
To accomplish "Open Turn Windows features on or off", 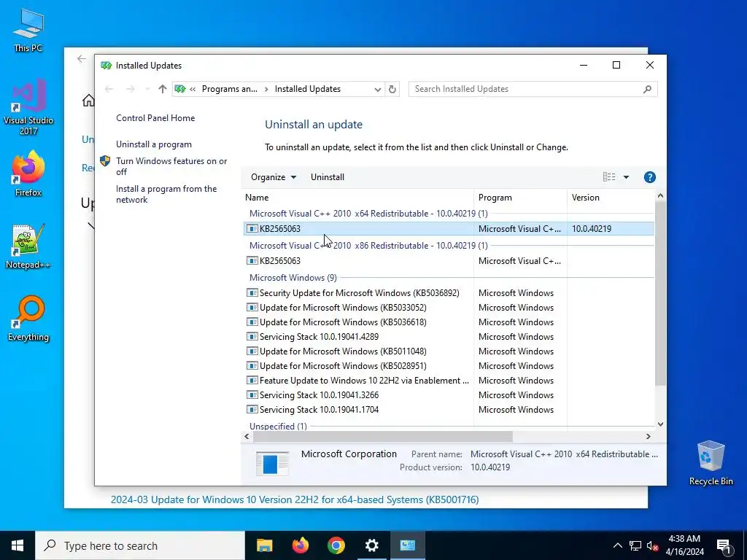I will 171,166.
